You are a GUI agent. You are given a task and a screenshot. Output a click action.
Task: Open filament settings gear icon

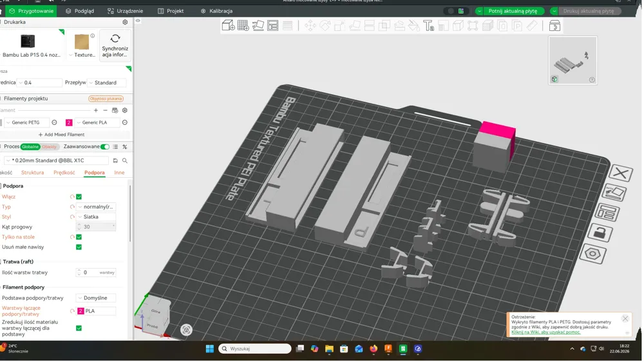click(125, 110)
